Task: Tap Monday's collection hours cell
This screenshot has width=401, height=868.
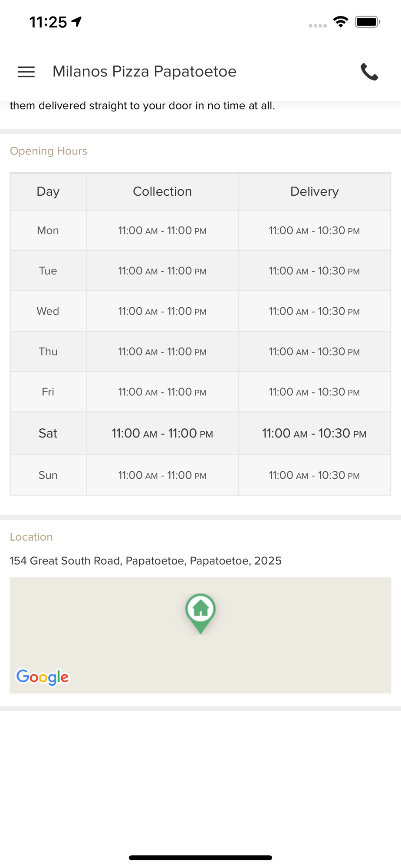Action: point(162,230)
